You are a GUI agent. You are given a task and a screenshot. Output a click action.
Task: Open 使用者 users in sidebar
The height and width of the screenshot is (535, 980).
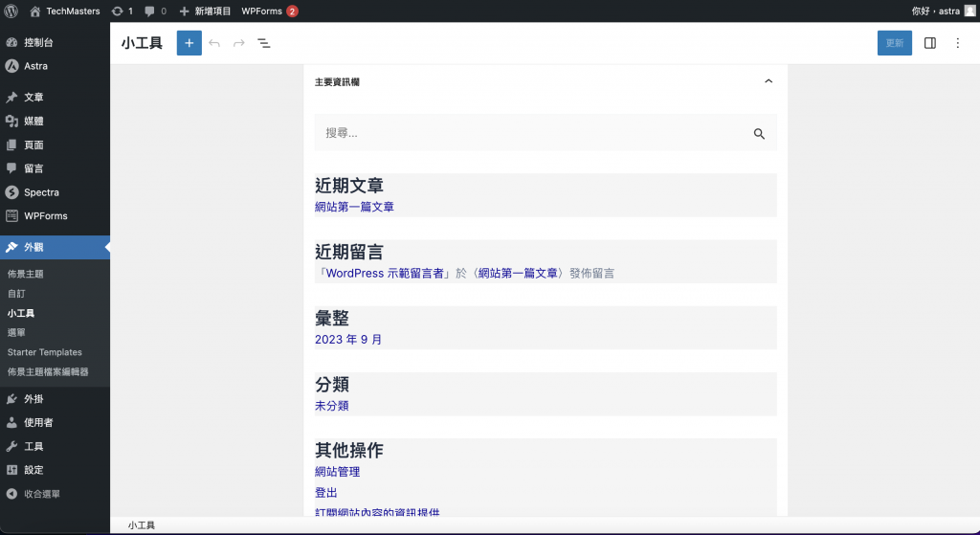(55, 422)
